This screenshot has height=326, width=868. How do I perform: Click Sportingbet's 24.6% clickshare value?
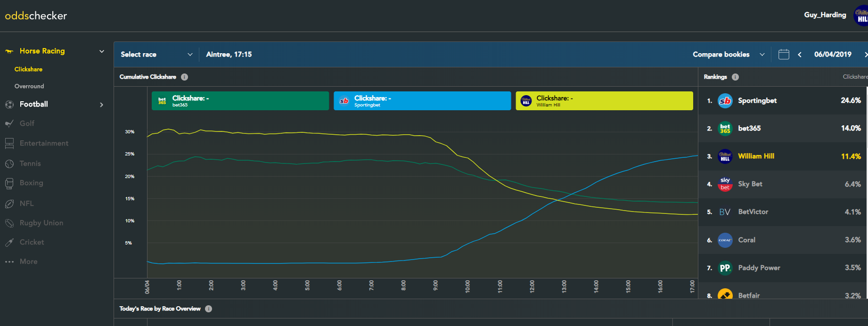851,100
